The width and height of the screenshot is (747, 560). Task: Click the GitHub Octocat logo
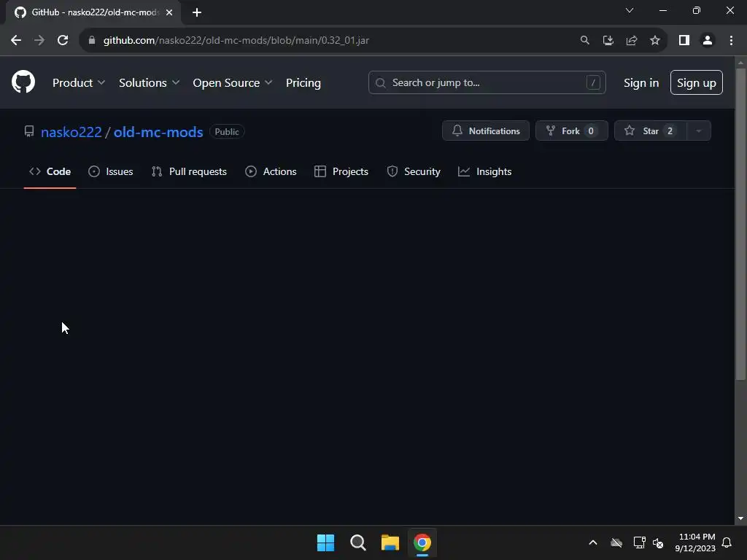pos(23,82)
